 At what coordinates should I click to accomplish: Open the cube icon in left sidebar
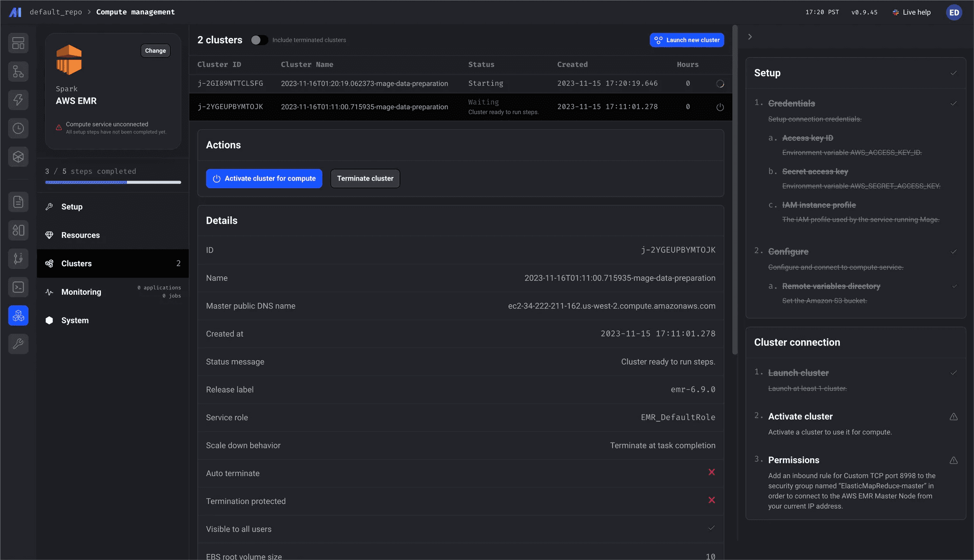click(x=18, y=157)
